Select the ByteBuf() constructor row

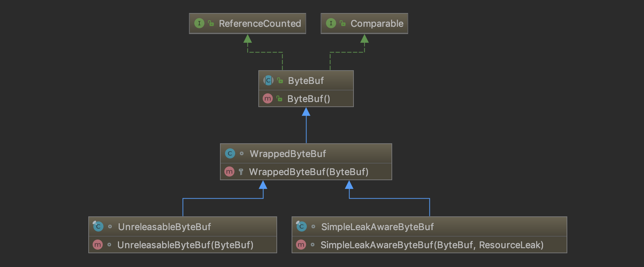click(x=308, y=98)
